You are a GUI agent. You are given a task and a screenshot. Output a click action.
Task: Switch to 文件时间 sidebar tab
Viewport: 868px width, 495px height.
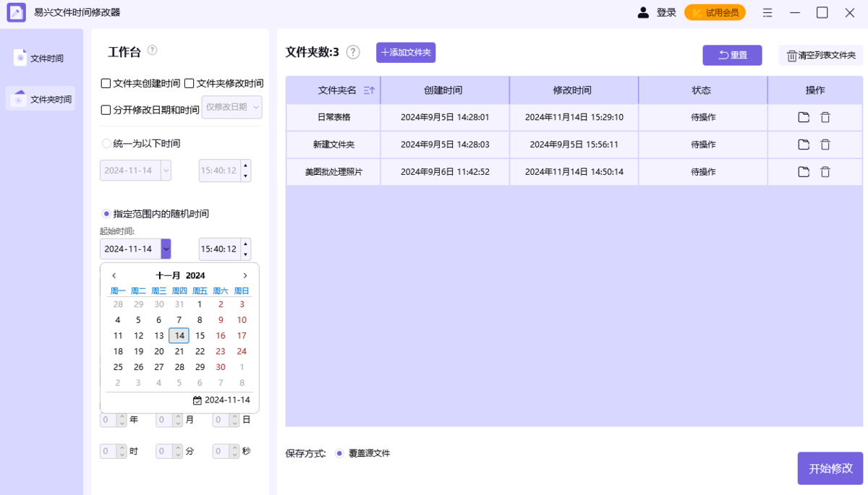point(40,59)
